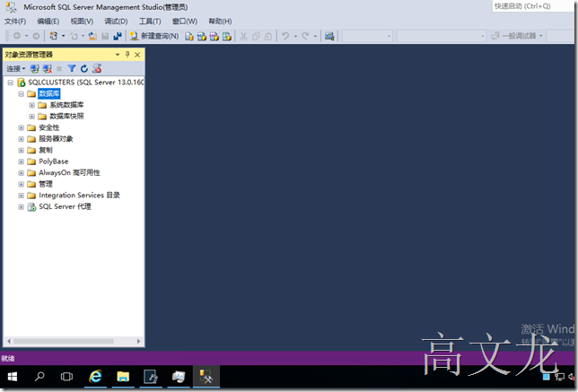Click the Paste toolbar icon
Viewport: 578px width, 392px height.
pyautogui.click(x=268, y=36)
